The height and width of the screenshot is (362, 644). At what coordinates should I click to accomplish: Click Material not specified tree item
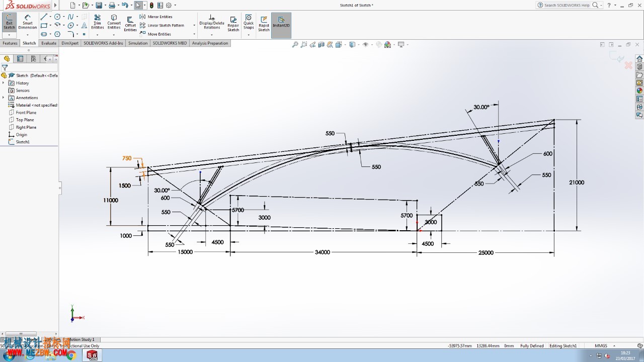[33, 105]
